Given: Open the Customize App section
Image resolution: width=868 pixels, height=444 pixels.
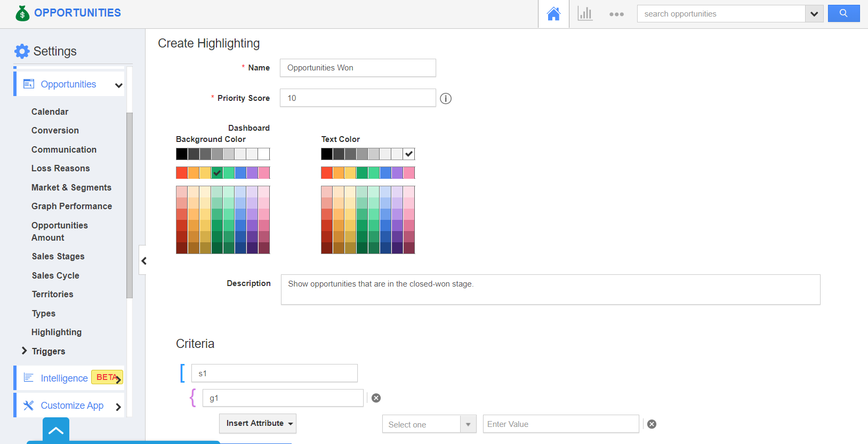Looking at the screenshot, I should coord(72,406).
